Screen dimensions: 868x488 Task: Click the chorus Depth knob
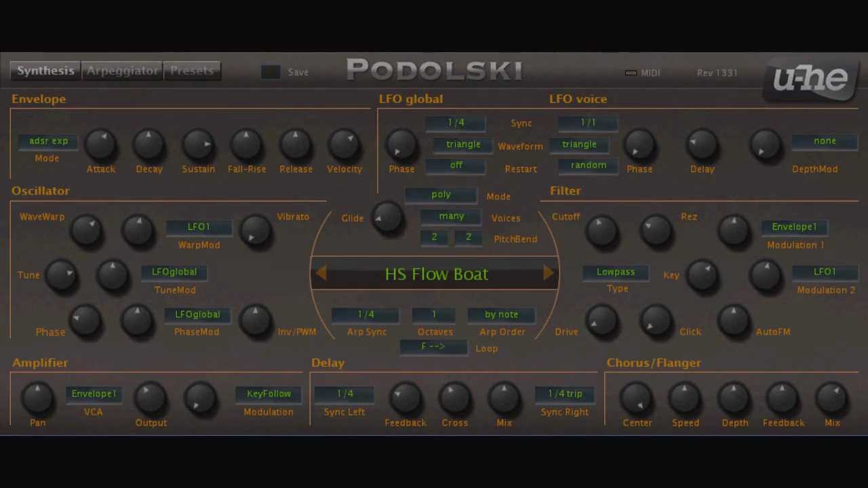[x=734, y=398]
